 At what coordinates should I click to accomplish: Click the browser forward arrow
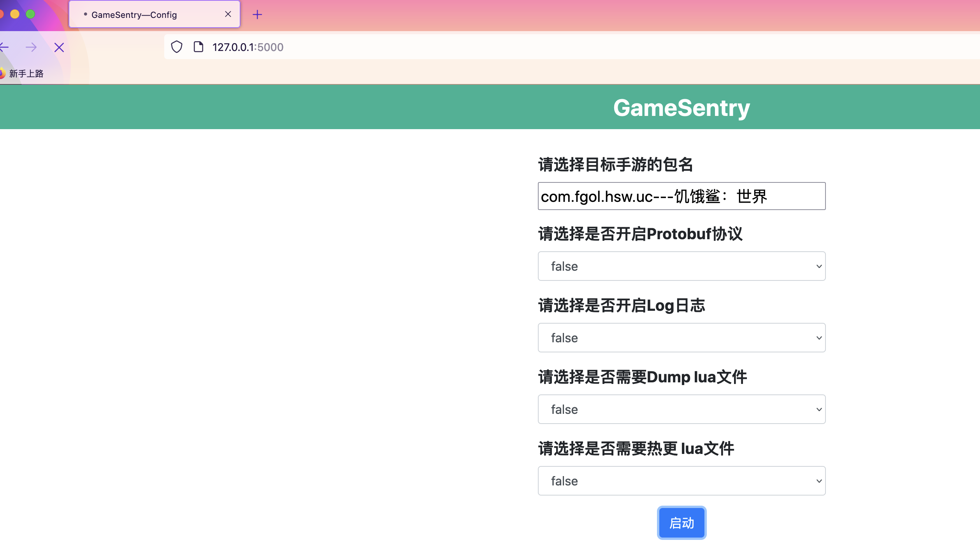point(31,47)
